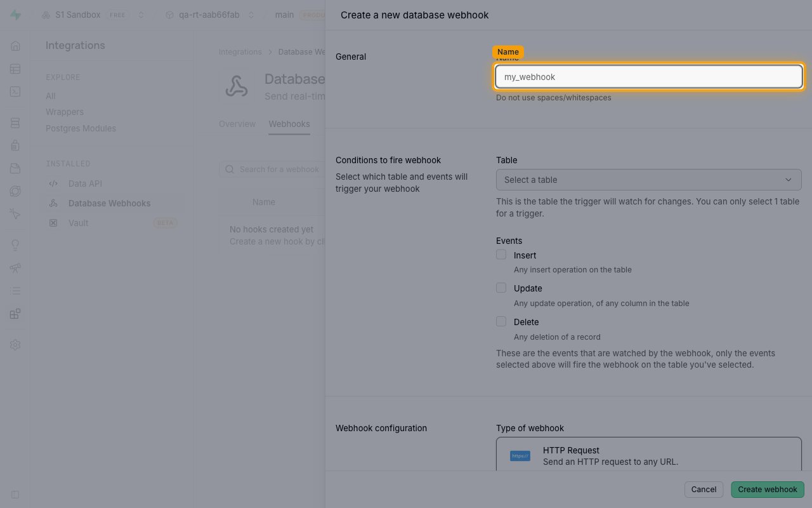Click the project cube icon beside qa-rt-aab66fab

[x=169, y=15]
